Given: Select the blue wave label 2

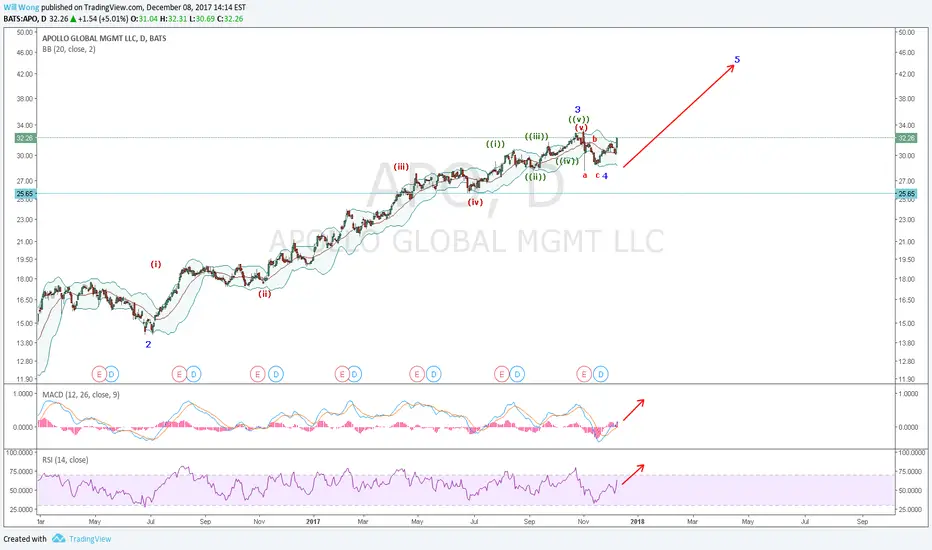Looking at the screenshot, I should tap(149, 344).
